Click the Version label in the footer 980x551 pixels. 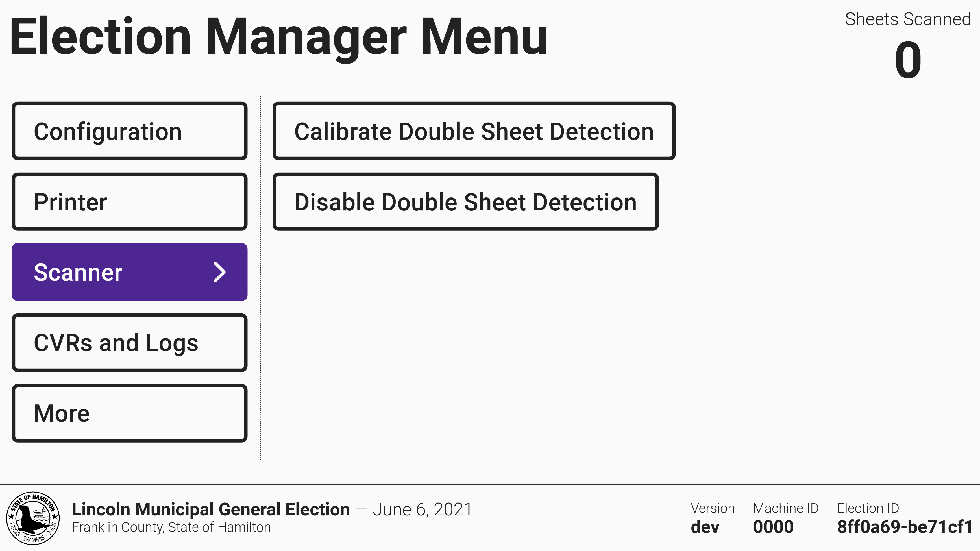point(713,508)
